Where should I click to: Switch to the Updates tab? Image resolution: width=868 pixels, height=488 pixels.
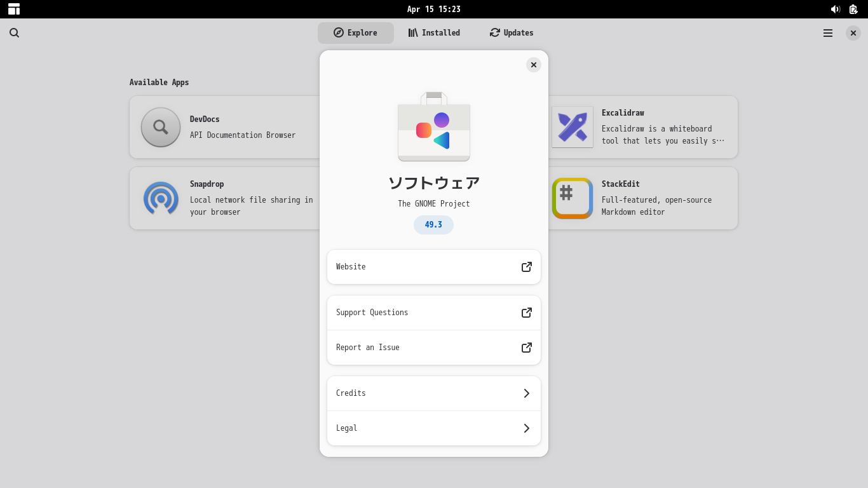[x=511, y=32]
